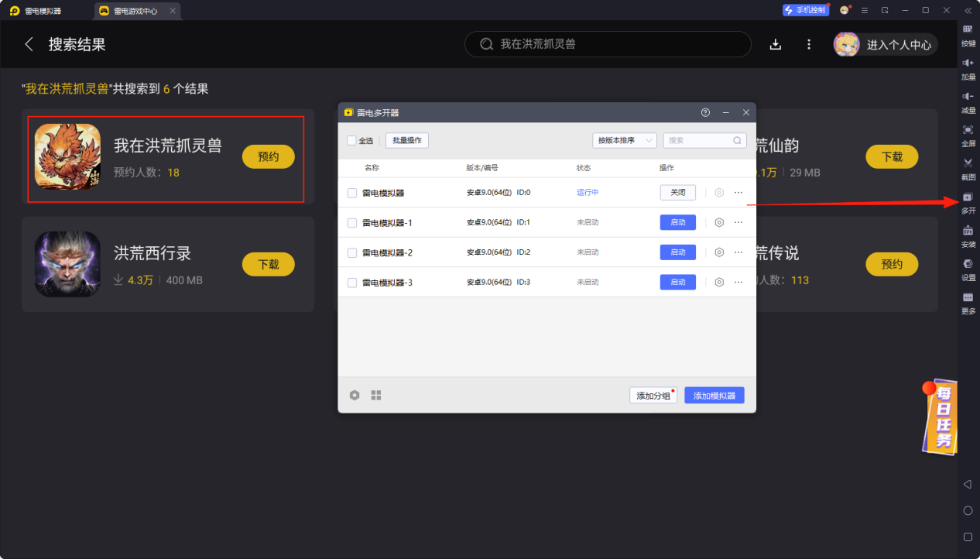Click the account avatar in the title bar
The height and width of the screenshot is (559, 980).
(x=845, y=10)
